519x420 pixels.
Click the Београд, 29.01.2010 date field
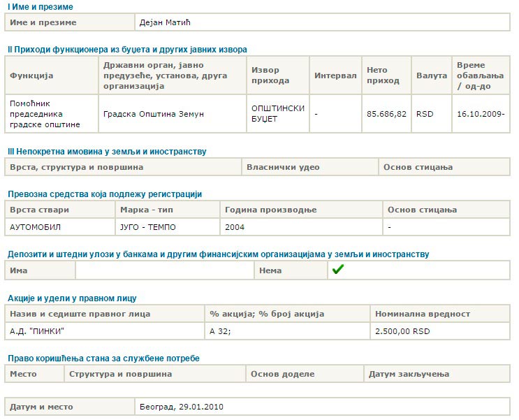182,406
